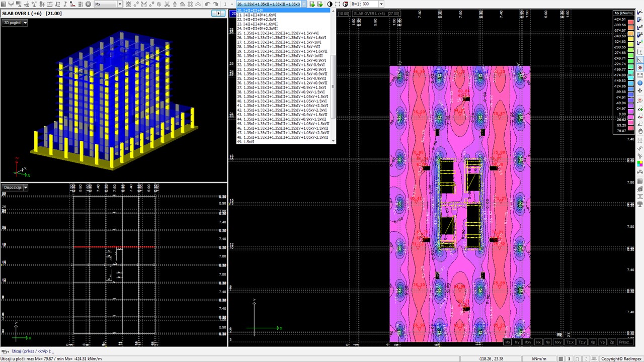This screenshot has width=644, height=362.
Task: Click the R=1: scale input field
Action: (x=370, y=4)
